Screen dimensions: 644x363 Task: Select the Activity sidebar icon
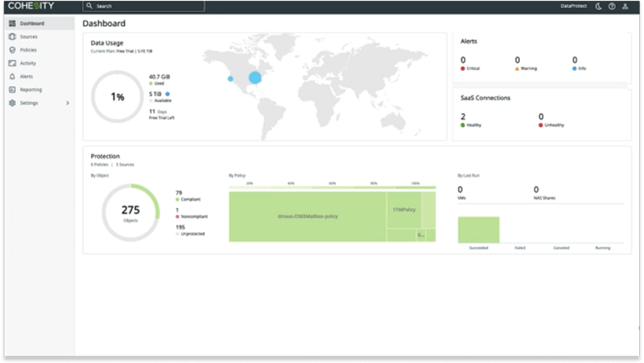[12, 64]
